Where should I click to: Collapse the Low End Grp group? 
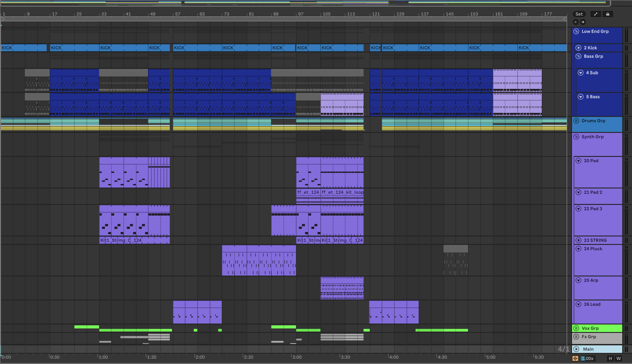[x=576, y=31]
